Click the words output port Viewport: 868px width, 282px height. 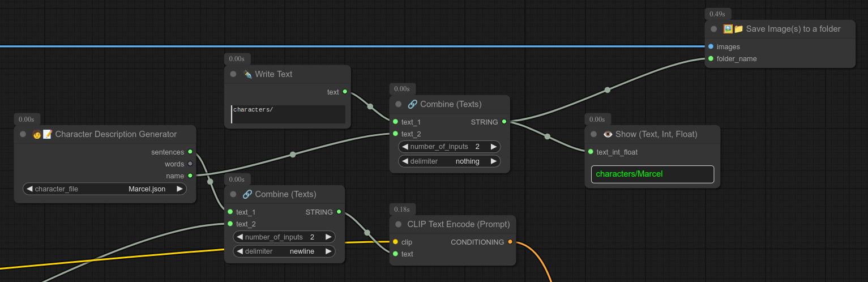click(190, 164)
